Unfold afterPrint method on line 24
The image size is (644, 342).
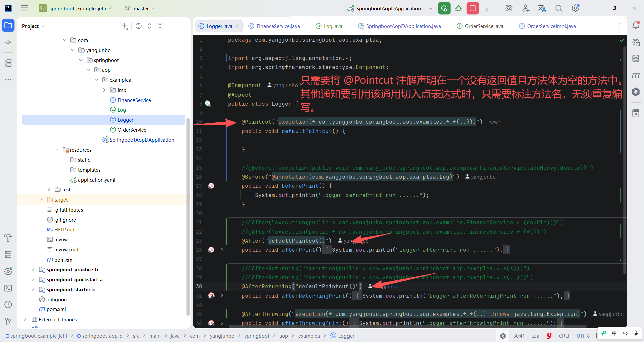pos(222,250)
